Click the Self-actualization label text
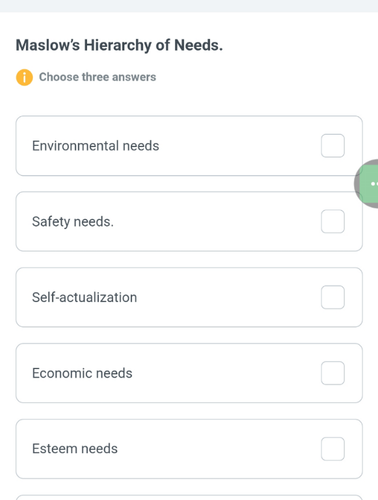Image resolution: width=378 pixels, height=500 pixels. [84, 297]
